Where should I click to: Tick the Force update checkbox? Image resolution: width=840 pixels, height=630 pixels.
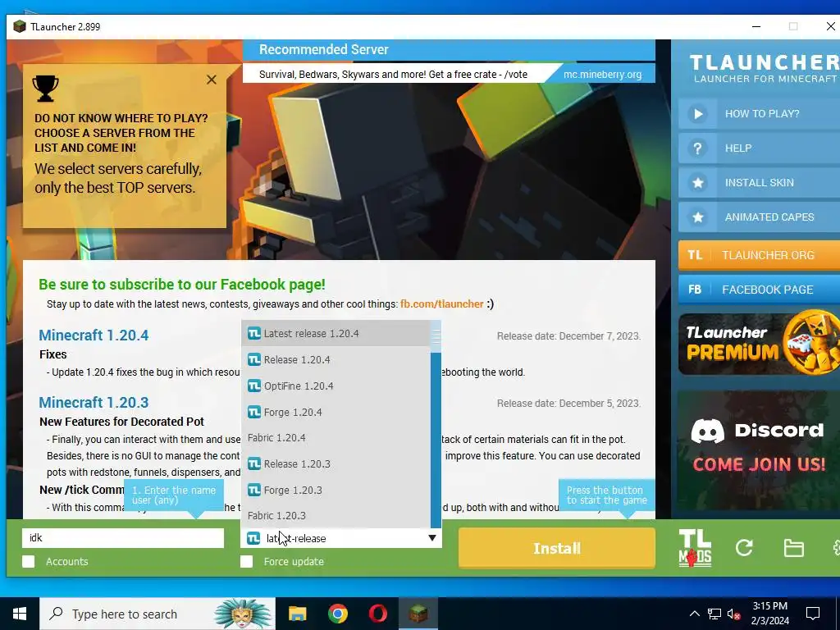pos(246,561)
